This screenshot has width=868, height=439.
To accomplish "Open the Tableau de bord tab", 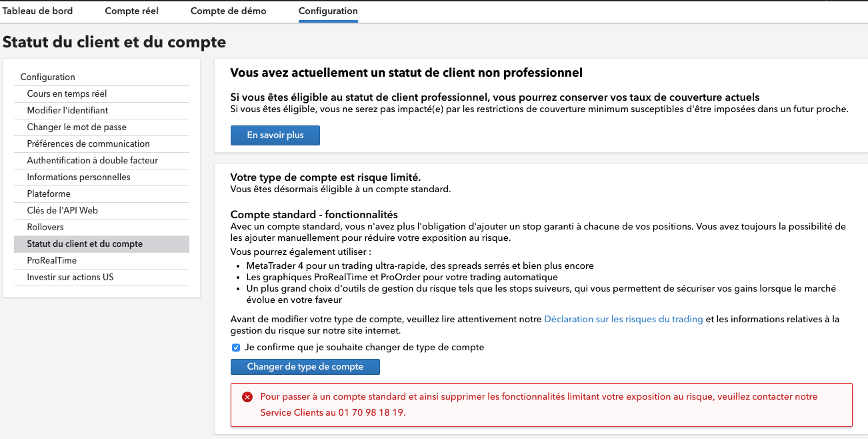I will pos(38,11).
